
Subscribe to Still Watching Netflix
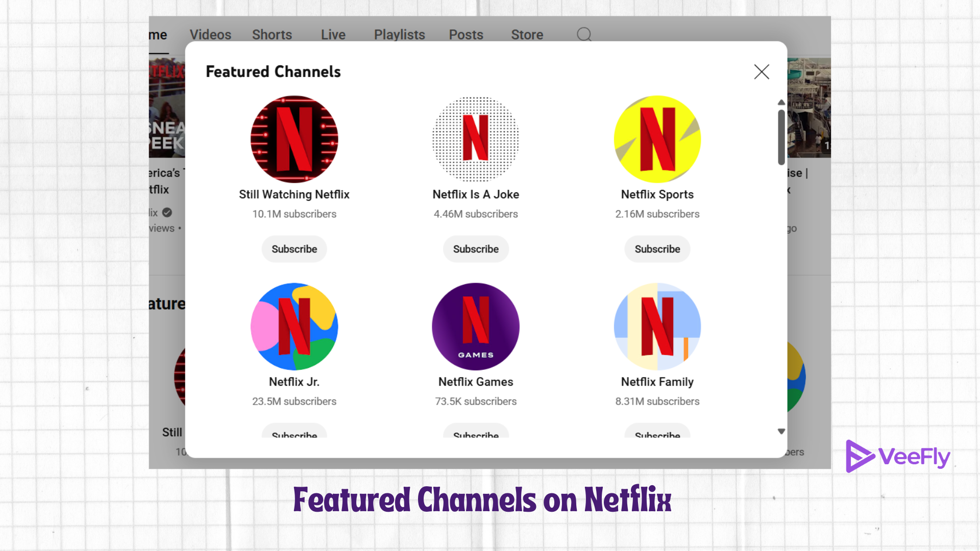pos(294,249)
